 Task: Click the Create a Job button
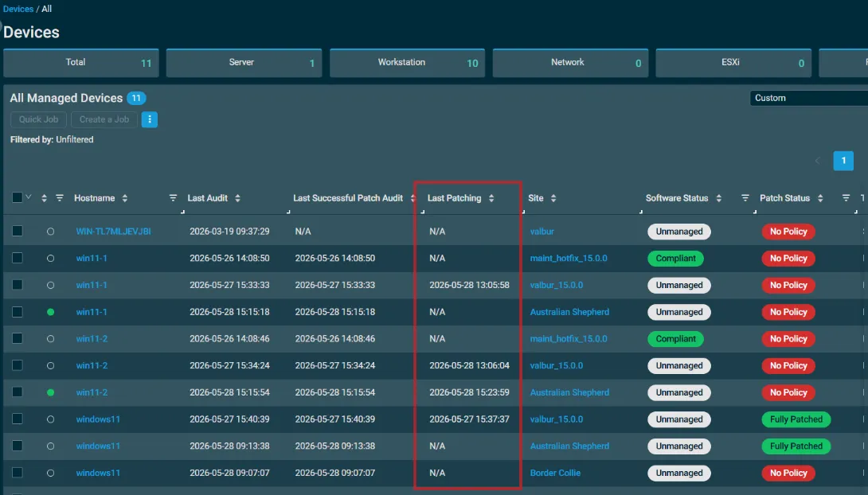pos(104,119)
